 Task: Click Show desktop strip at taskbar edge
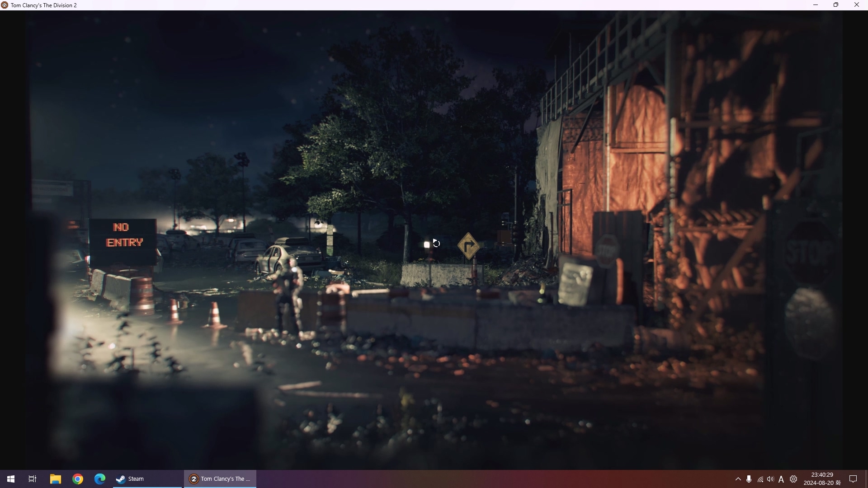tap(866, 479)
